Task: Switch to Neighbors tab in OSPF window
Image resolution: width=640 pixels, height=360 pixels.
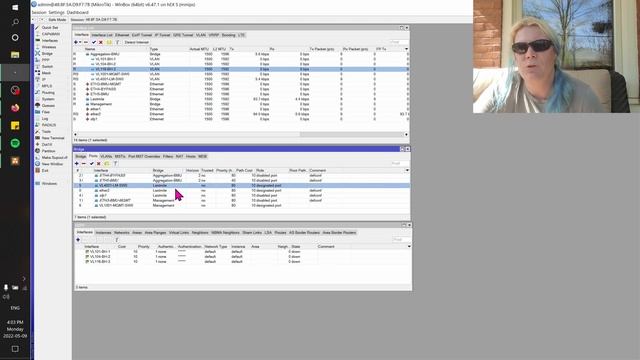Action: click(x=200, y=233)
